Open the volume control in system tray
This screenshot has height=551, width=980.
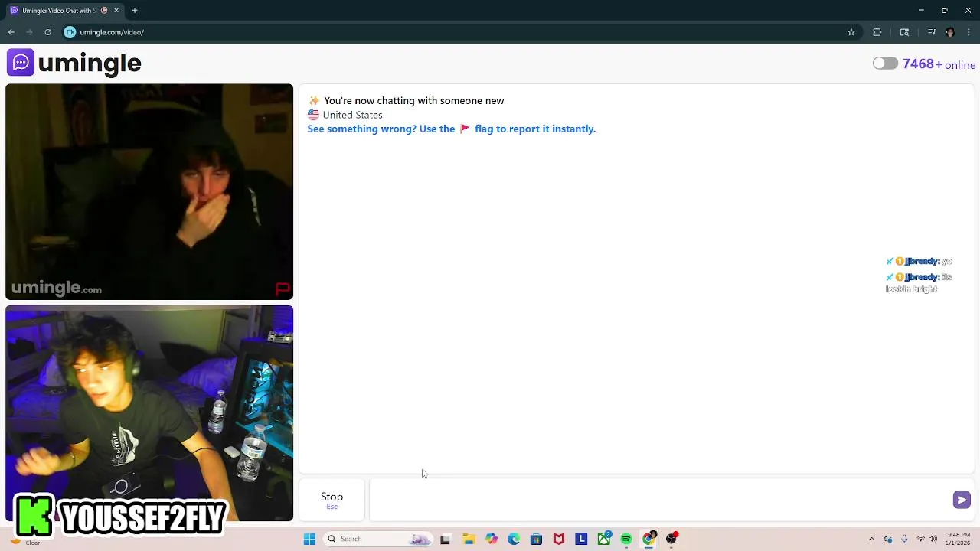point(934,539)
